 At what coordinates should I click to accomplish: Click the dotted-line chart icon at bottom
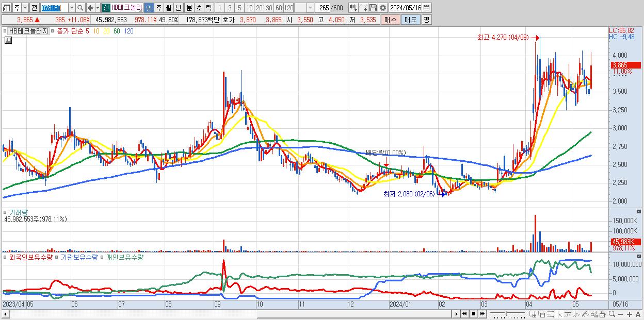pos(551,314)
